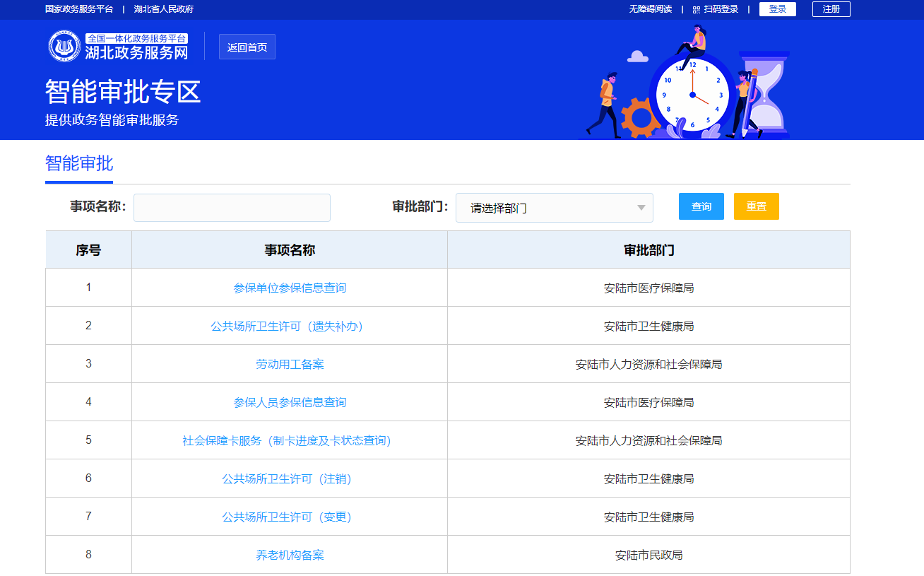Click the 注册 button

[x=831, y=9]
